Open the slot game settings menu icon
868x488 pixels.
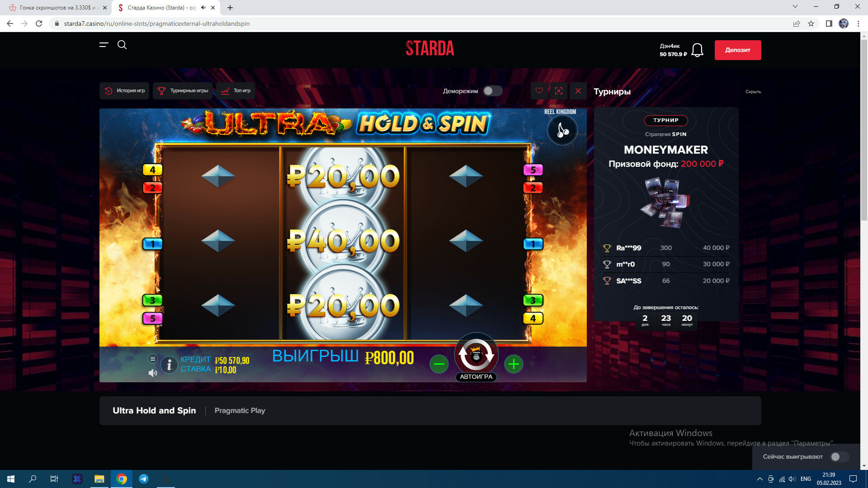[x=153, y=359]
